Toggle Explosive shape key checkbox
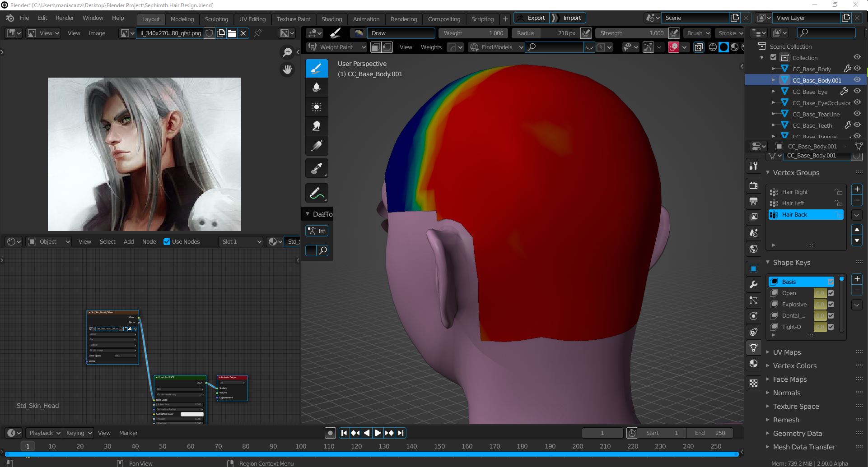This screenshot has height=467, width=868. [x=831, y=304]
